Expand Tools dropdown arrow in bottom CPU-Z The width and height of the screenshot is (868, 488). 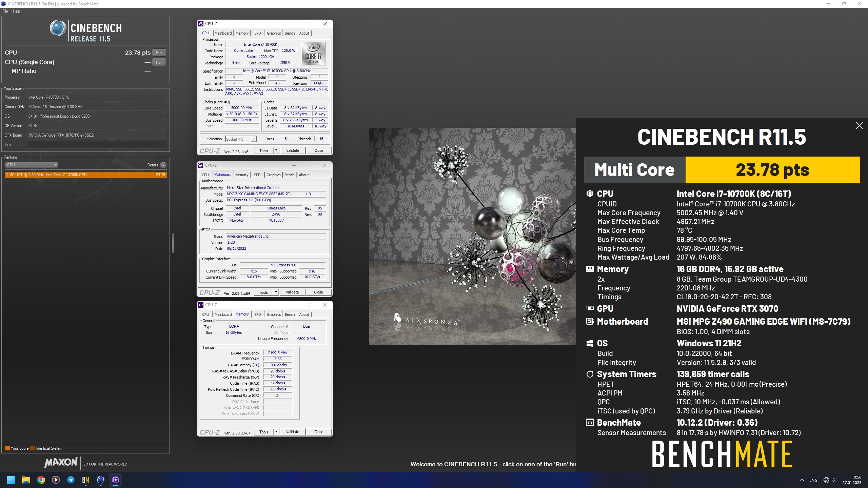[x=276, y=432]
